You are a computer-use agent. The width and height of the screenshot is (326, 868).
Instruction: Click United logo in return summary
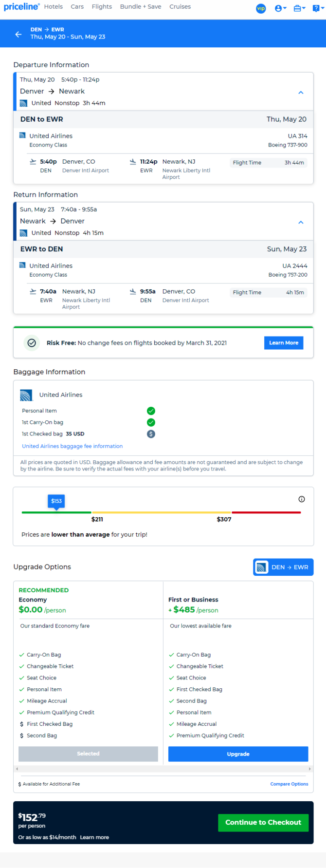(23, 233)
